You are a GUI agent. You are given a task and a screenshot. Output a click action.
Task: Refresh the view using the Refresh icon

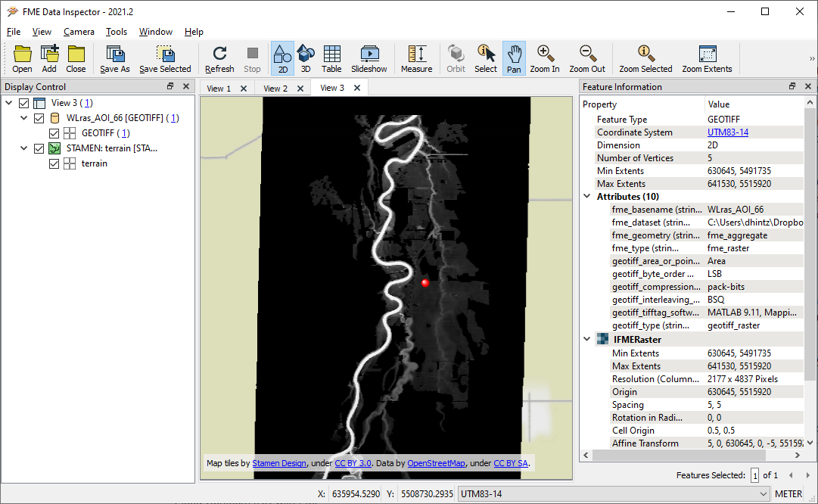(219, 58)
